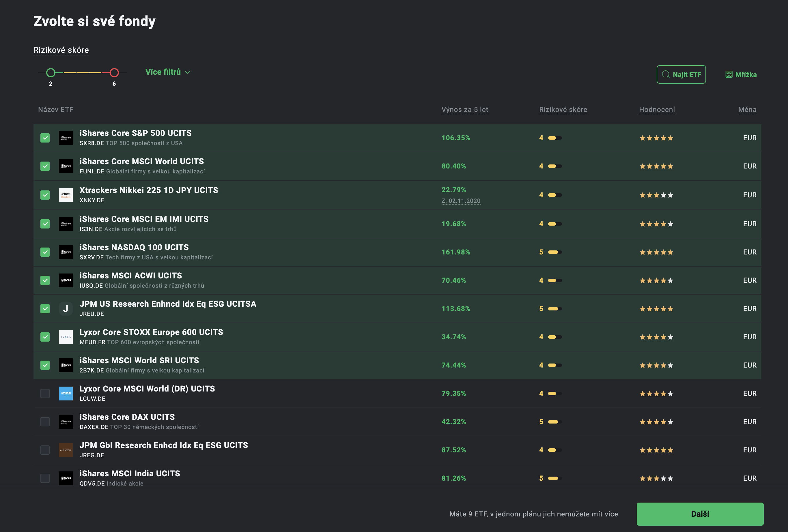Click the Měna column header

coord(747,109)
